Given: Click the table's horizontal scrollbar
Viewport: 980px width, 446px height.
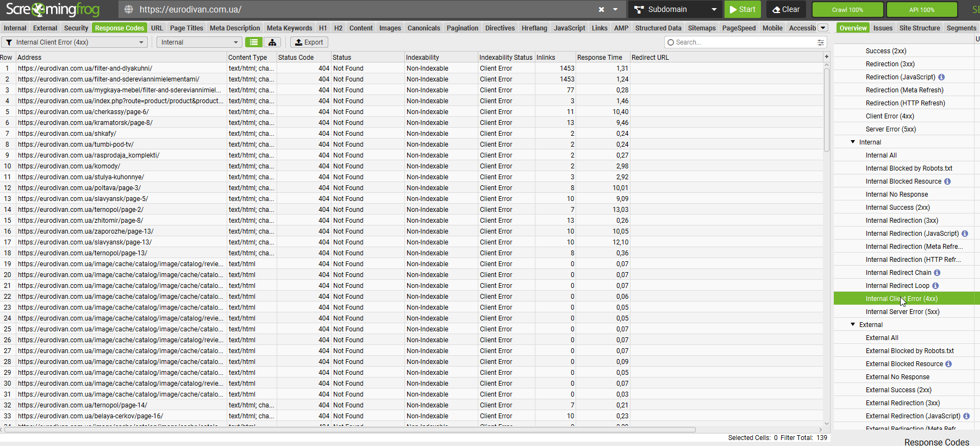Looking at the screenshot, I should 350,430.
